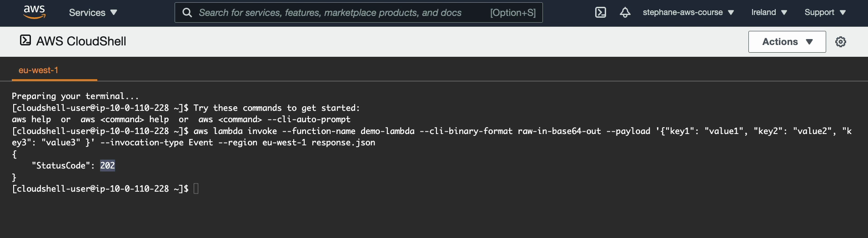This screenshot has width=868, height=238.
Task: Click the arrow next to Ireland
Action: coord(784,13)
